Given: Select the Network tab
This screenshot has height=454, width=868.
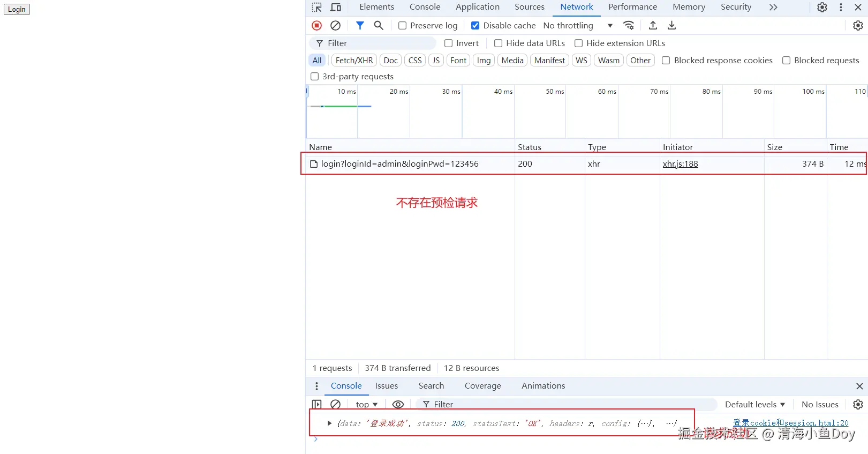Looking at the screenshot, I should pos(577,7).
